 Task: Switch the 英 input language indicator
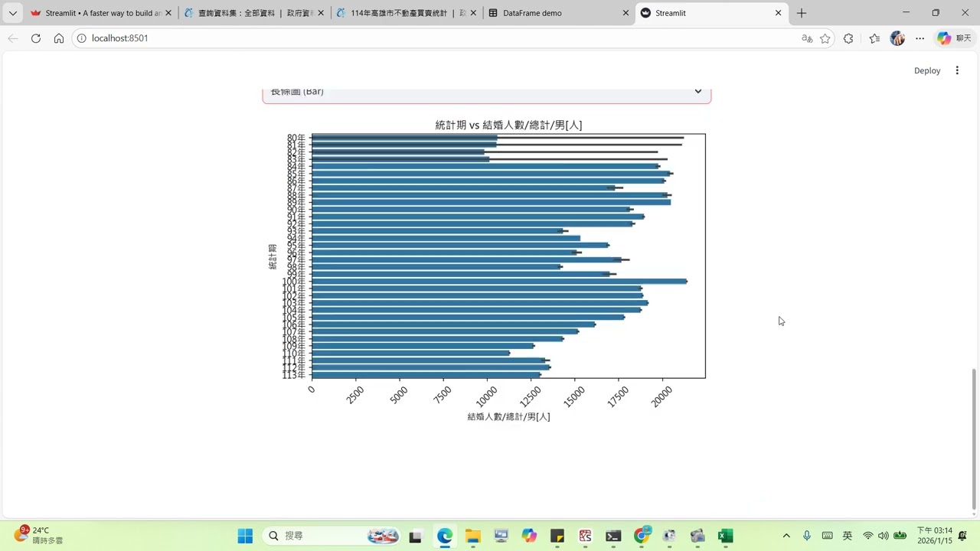[x=848, y=536]
